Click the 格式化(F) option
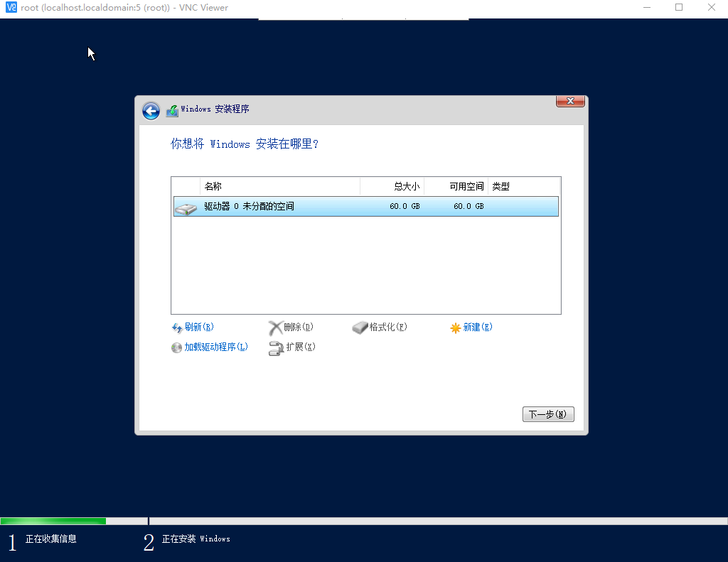The height and width of the screenshot is (562, 728). pos(388,327)
